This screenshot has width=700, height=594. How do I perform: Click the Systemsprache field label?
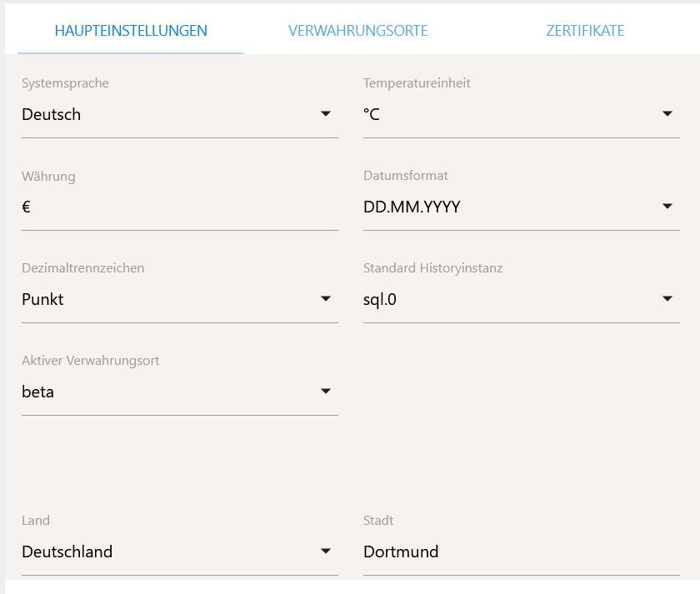pyautogui.click(x=65, y=83)
